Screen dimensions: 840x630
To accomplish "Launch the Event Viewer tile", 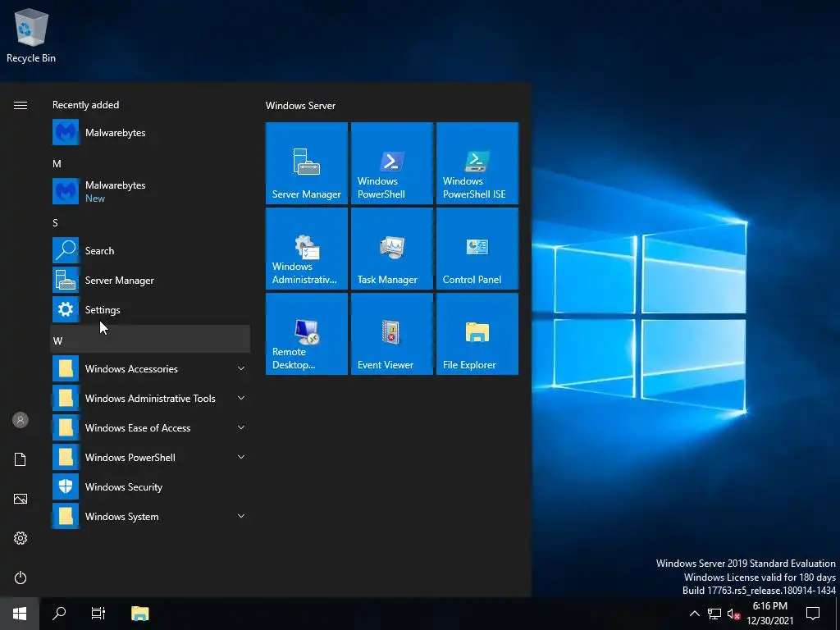I will pos(391,334).
